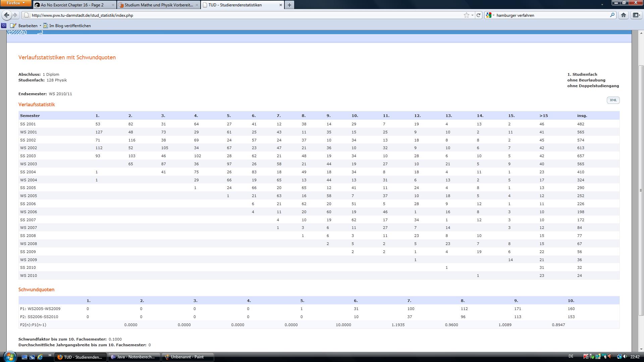Go back with the back arrow
This screenshot has width=644, height=362.
[6, 15]
